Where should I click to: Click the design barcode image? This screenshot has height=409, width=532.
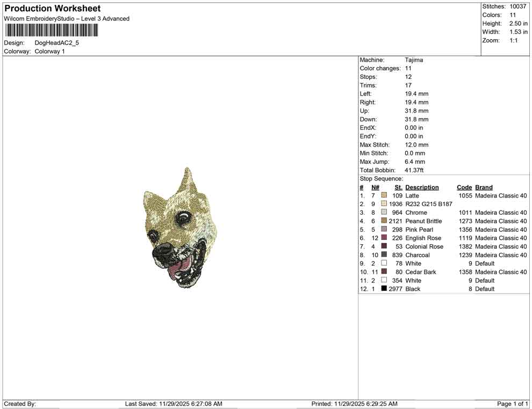click(51, 30)
